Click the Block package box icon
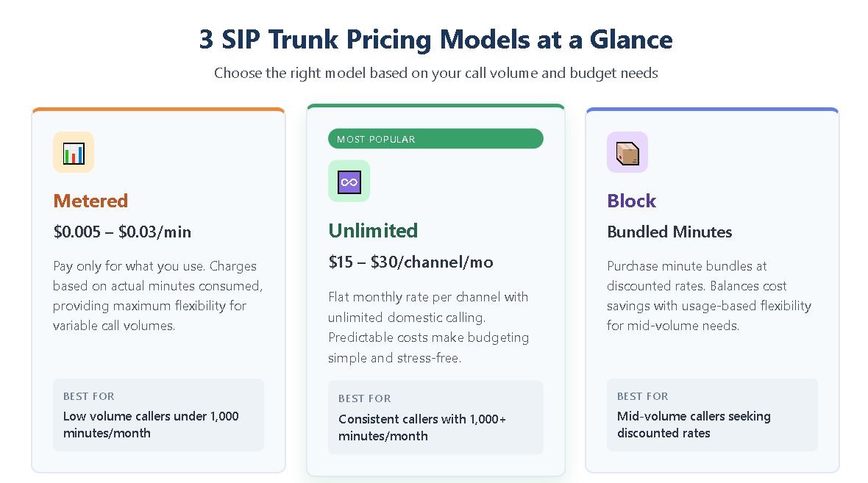Viewport: 868px width, 483px height. pyautogui.click(x=627, y=153)
